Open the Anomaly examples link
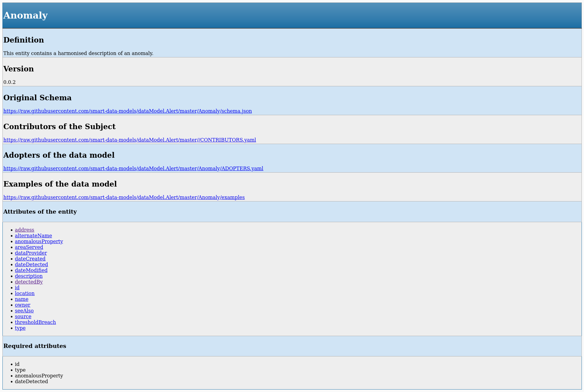This screenshot has width=584, height=392. coord(124,197)
